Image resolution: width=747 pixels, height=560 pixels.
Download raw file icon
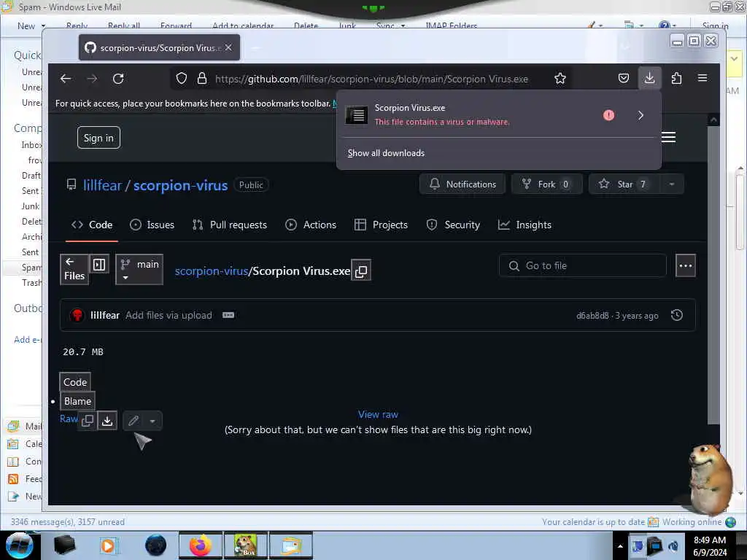pos(107,421)
